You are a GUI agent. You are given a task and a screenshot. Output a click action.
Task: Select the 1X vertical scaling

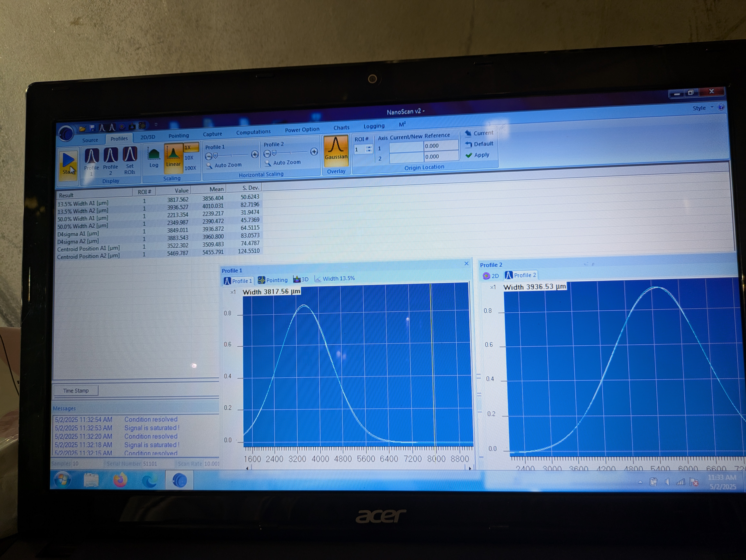tap(191, 147)
